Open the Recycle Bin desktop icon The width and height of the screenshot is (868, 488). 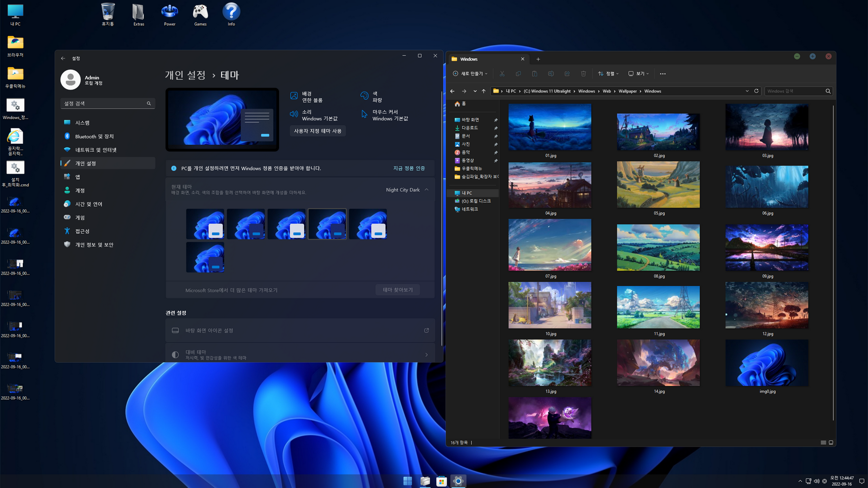(x=108, y=15)
